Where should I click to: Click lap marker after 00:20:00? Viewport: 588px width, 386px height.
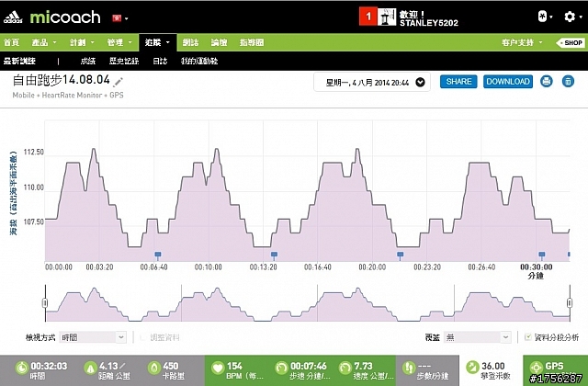(401, 255)
